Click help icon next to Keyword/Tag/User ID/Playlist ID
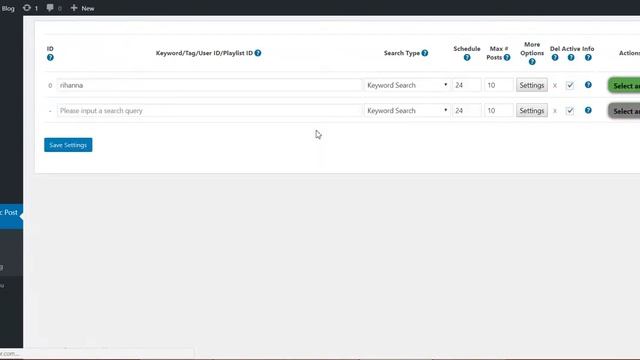640x360 pixels. tap(258, 53)
